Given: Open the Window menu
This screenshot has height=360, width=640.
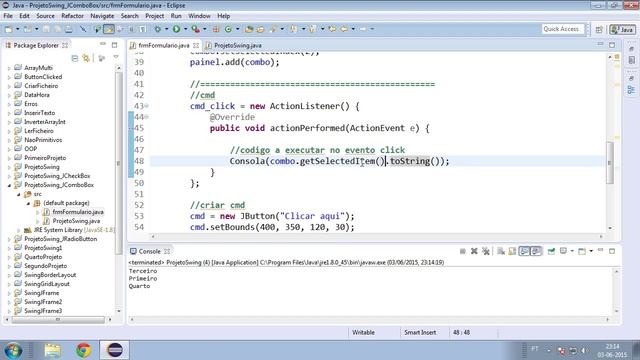Looking at the screenshot, I should point(199,16).
